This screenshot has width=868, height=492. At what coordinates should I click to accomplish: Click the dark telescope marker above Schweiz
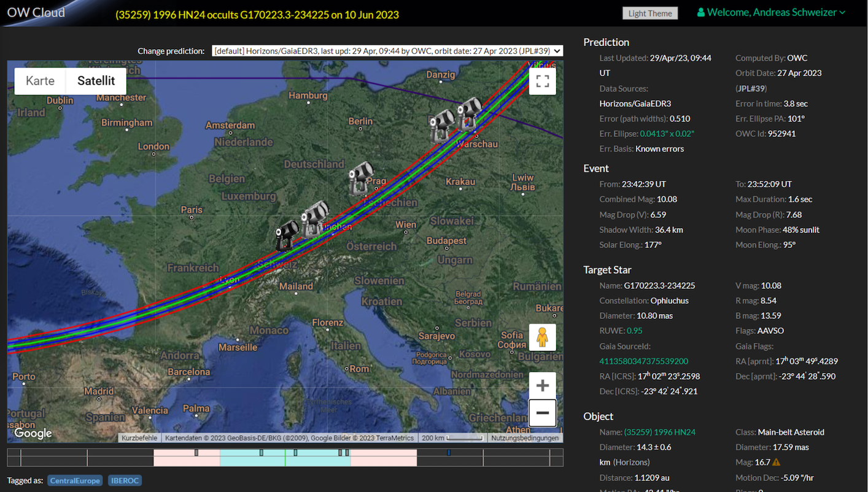[286, 234]
